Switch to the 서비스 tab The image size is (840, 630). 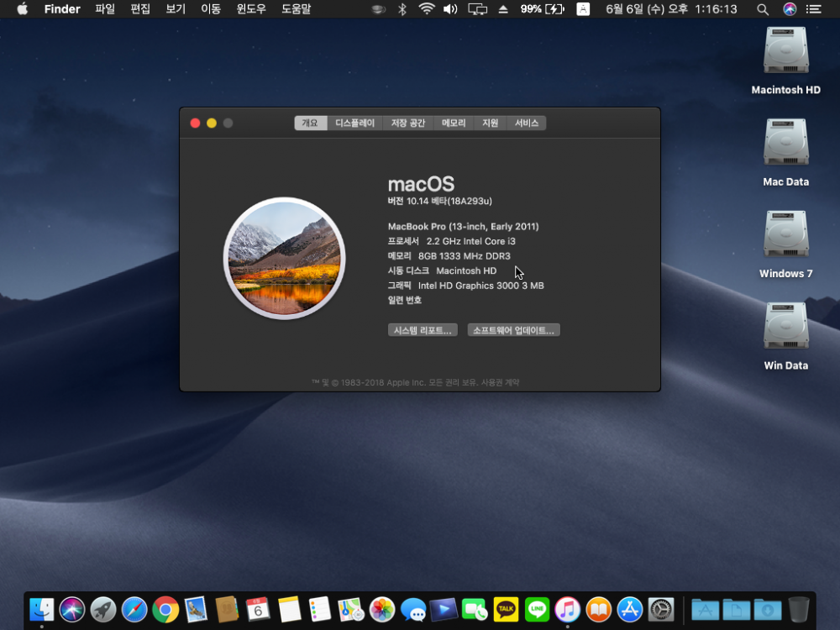point(527,123)
